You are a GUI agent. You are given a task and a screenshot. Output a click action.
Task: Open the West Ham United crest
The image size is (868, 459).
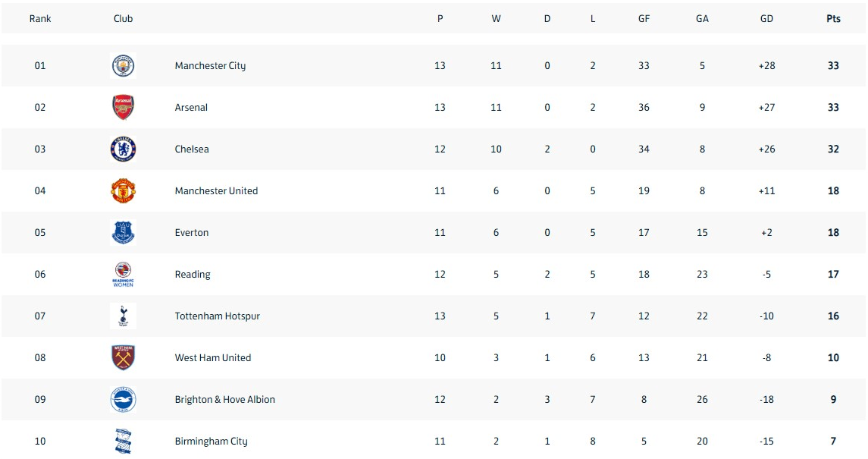(123, 357)
